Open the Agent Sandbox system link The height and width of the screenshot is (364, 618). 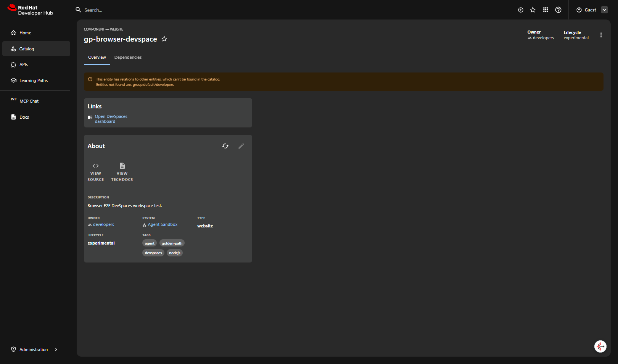pos(163,225)
